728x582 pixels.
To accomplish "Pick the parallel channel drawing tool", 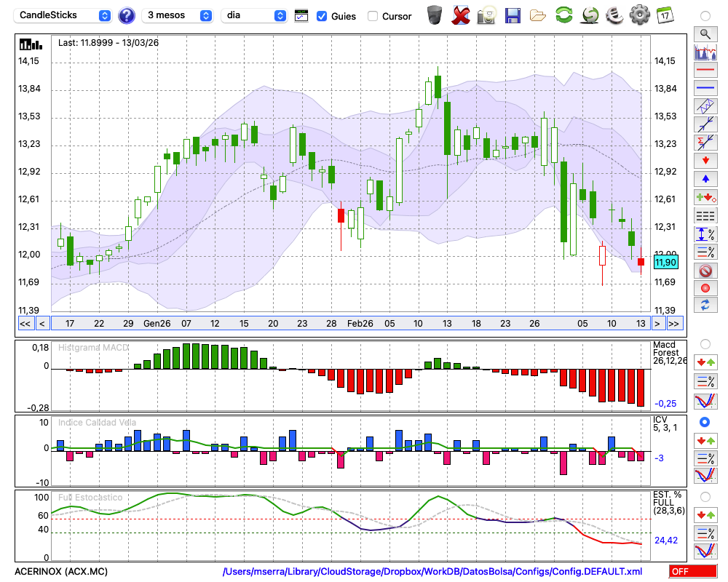I will coord(705,105).
